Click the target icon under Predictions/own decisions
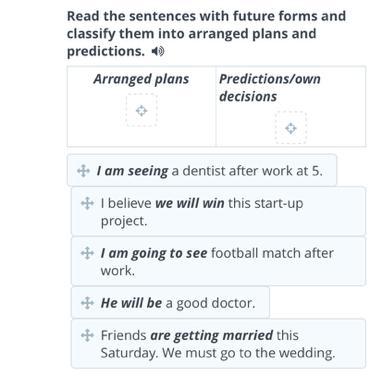383x384 pixels. 291,128
